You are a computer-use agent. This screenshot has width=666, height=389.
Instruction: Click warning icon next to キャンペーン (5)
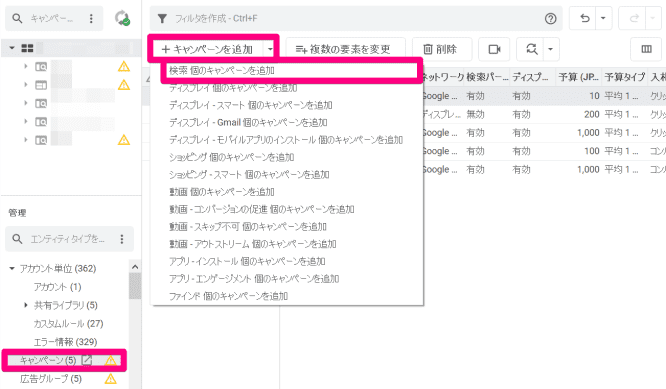[x=110, y=361]
